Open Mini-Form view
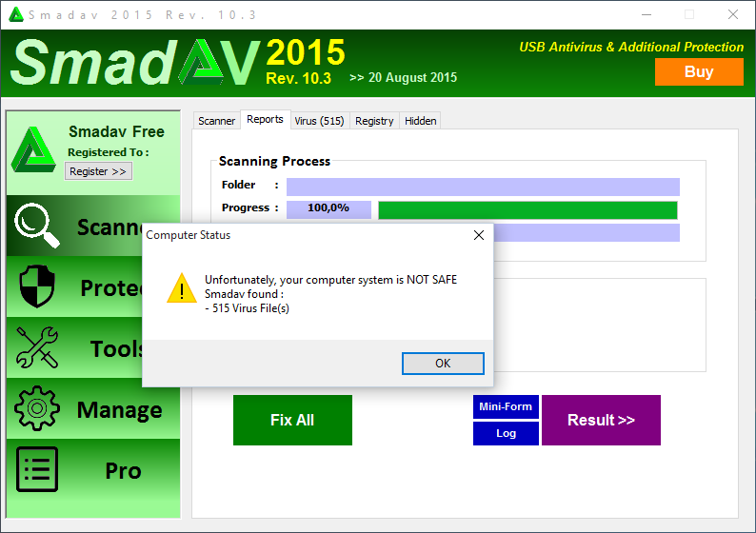756x533 pixels. pos(506,406)
